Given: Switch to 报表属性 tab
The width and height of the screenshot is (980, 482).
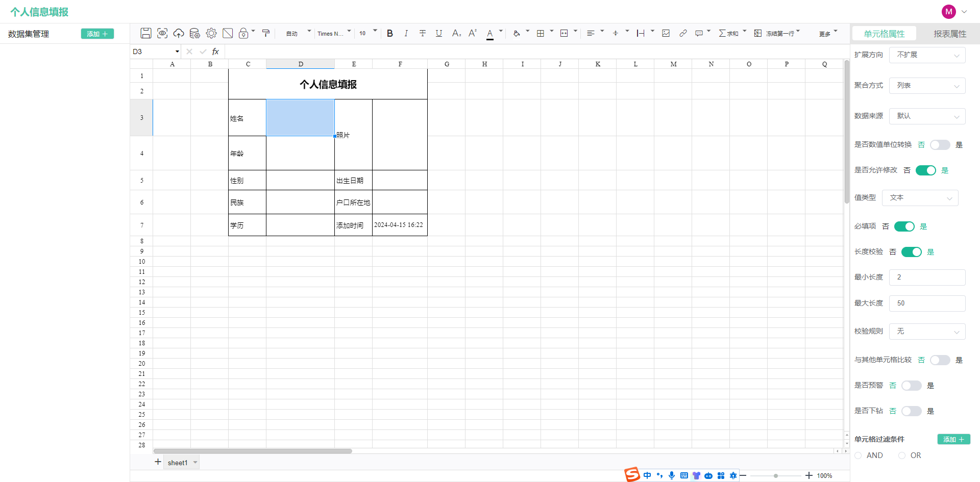Looking at the screenshot, I should coord(950,34).
